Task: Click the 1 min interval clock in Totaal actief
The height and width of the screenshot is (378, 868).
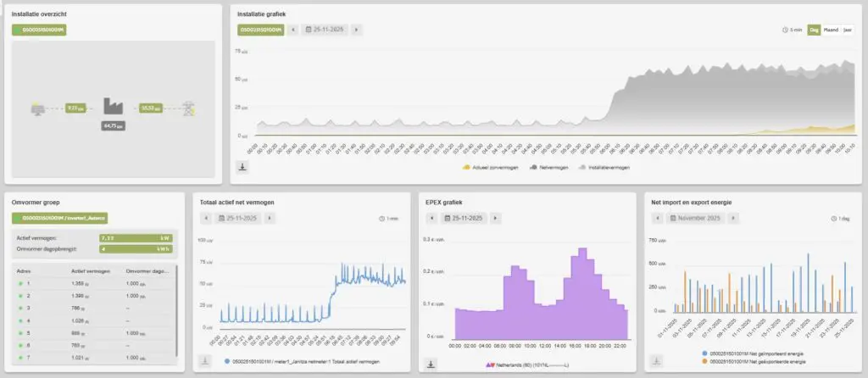Action: 388,219
